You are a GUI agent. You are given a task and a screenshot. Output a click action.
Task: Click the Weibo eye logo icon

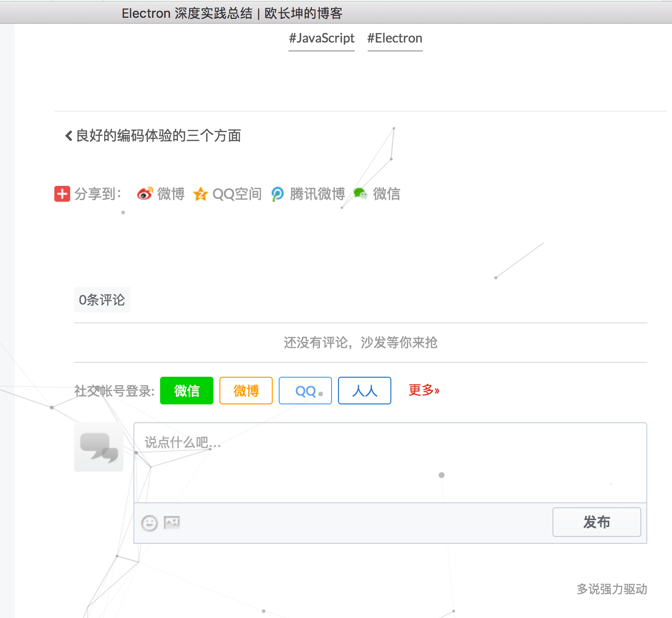click(145, 194)
